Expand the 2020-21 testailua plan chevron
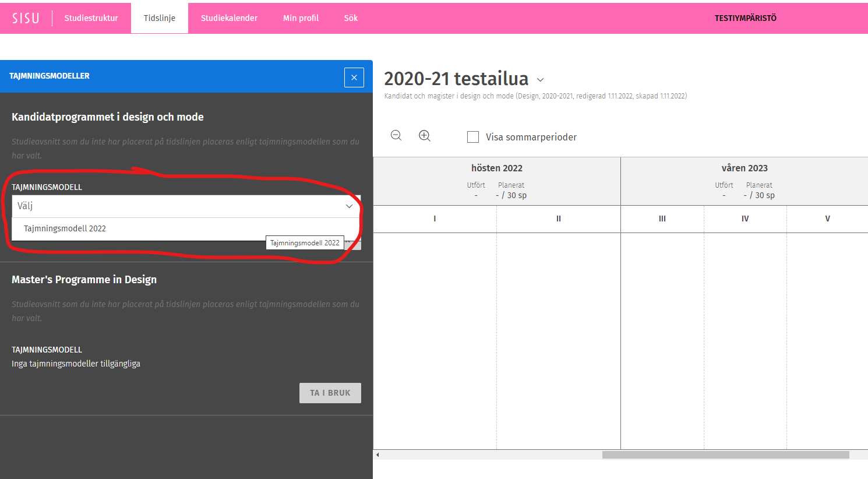Screen dimensions: 868x479 pos(540,80)
